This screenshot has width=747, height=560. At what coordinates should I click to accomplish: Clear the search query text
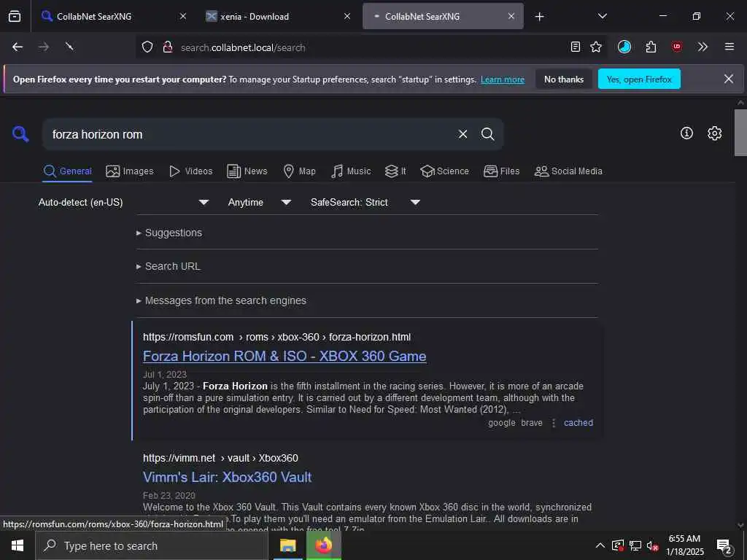pos(462,134)
